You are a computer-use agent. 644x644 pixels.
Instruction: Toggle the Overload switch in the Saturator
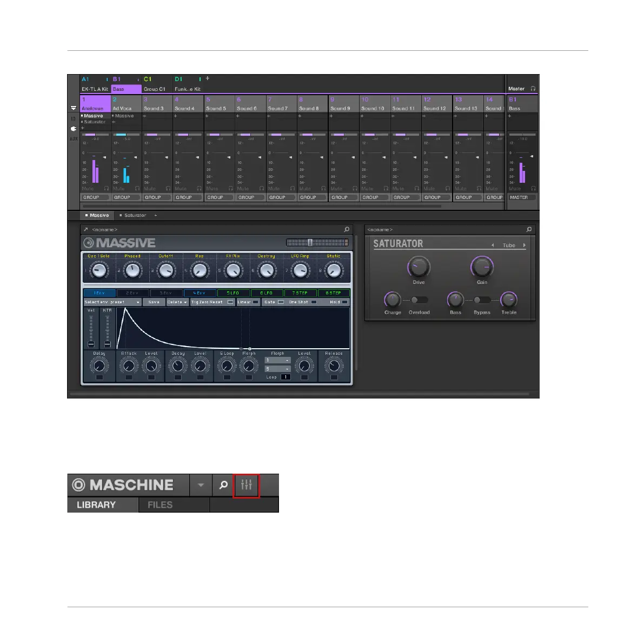tap(419, 300)
